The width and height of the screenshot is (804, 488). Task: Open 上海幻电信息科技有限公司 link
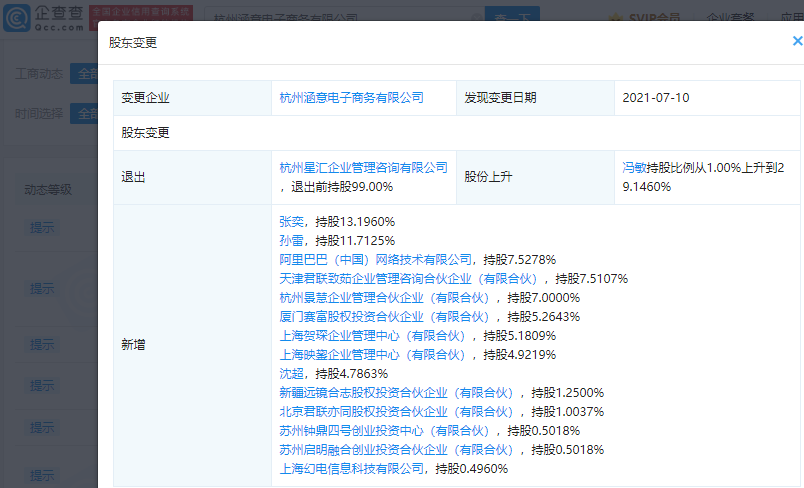(x=351, y=468)
